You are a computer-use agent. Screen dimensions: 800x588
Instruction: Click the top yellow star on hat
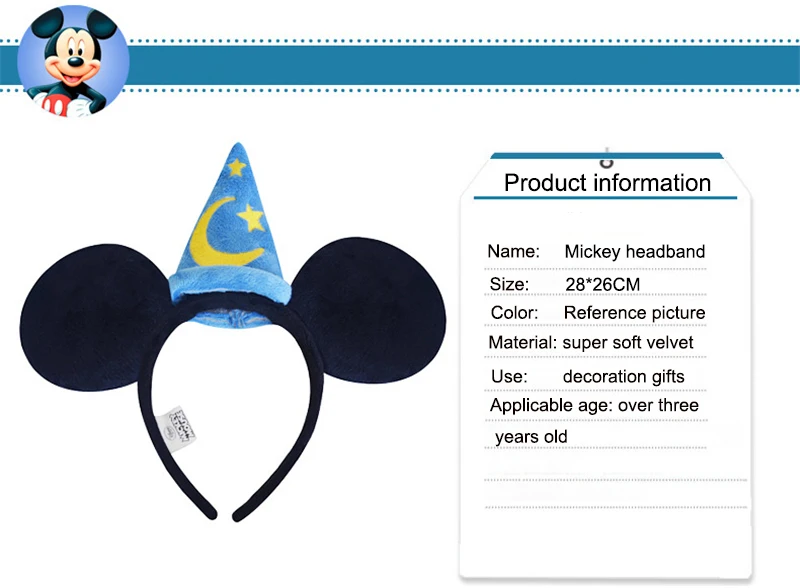pyautogui.click(x=236, y=167)
